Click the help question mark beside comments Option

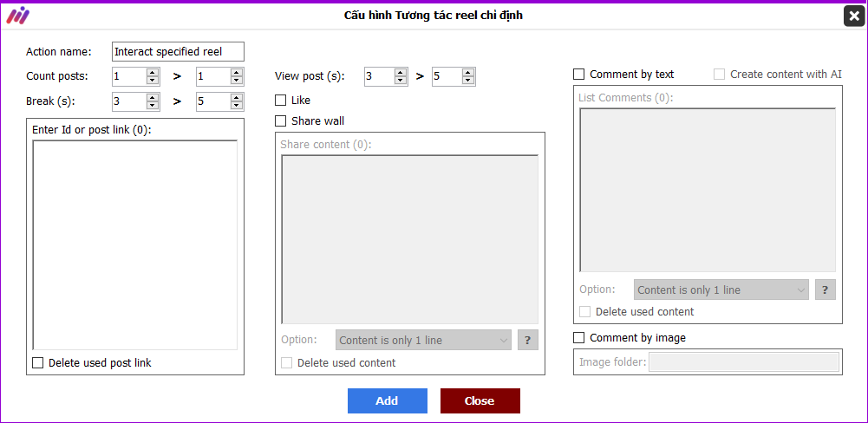[x=825, y=290]
